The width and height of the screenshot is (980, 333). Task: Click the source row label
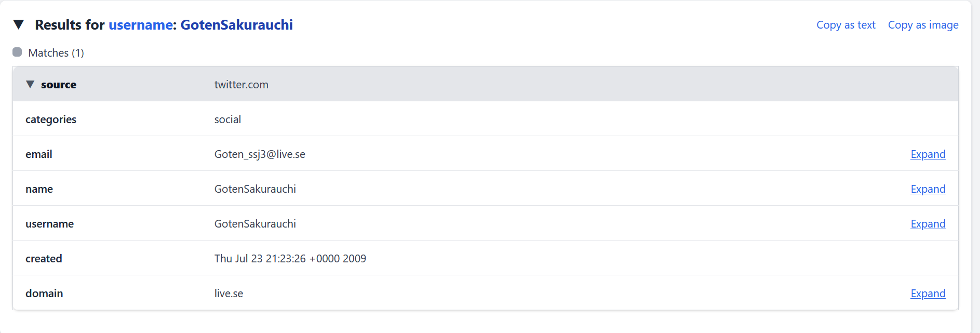[x=59, y=85]
